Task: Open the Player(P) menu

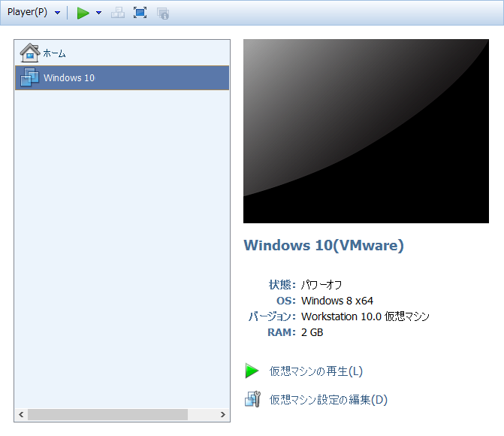Action: coord(27,12)
